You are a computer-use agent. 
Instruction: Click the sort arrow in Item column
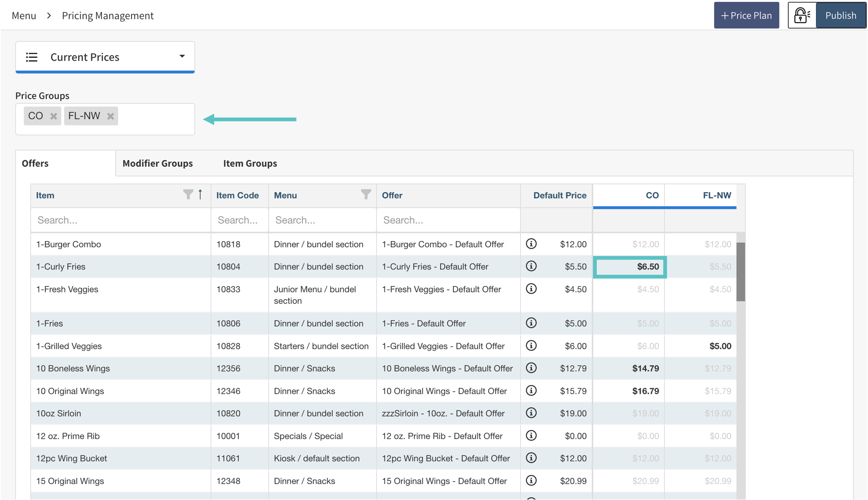[200, 195]
